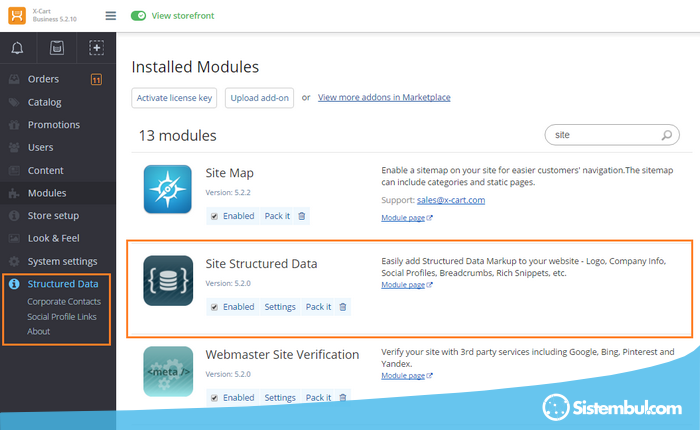Open System settings menu
The image size is (700, 430).
62,261
